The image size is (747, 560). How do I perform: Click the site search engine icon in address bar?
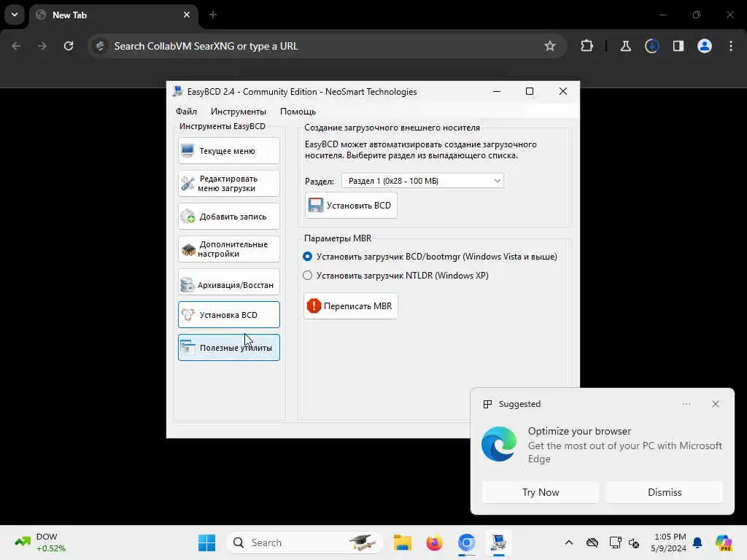point(100,46)
